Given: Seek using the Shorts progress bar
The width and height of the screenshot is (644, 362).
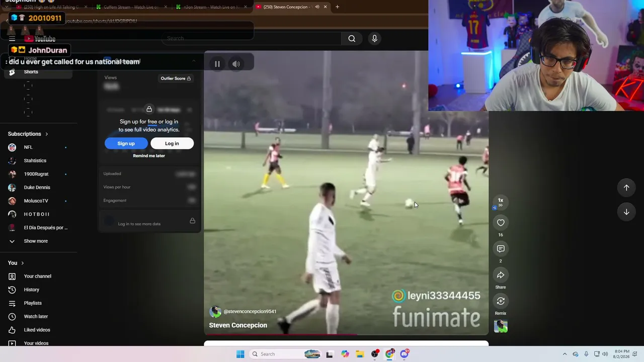Looking at the screenshot, I should click(x=346, y=334).
